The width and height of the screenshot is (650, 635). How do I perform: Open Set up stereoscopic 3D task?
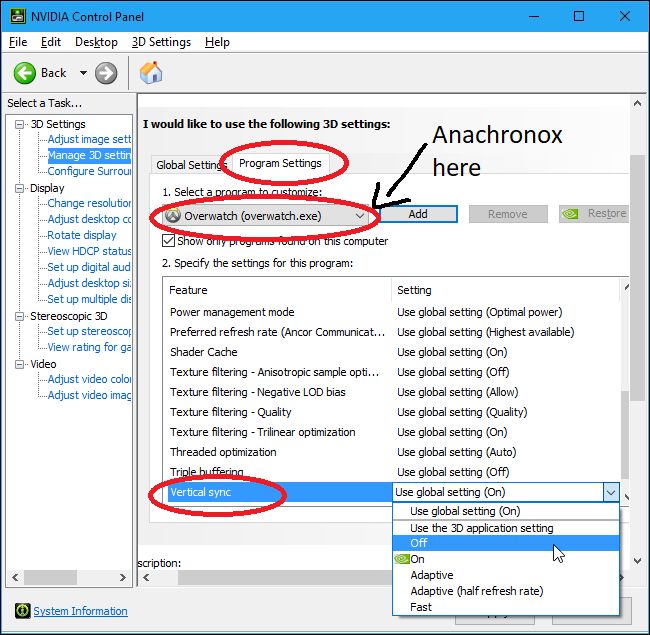click(x=89, y=331)
